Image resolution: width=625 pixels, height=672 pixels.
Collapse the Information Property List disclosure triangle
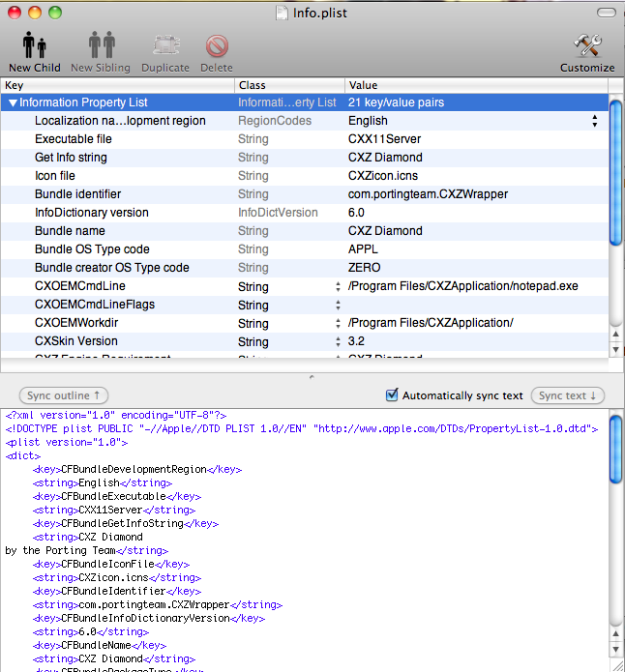13,102
